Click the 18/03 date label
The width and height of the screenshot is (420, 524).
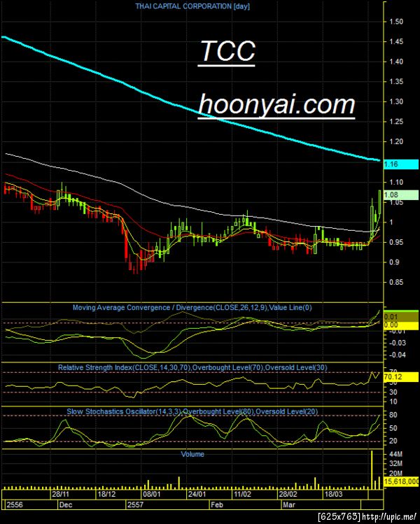tap(333, 494)
